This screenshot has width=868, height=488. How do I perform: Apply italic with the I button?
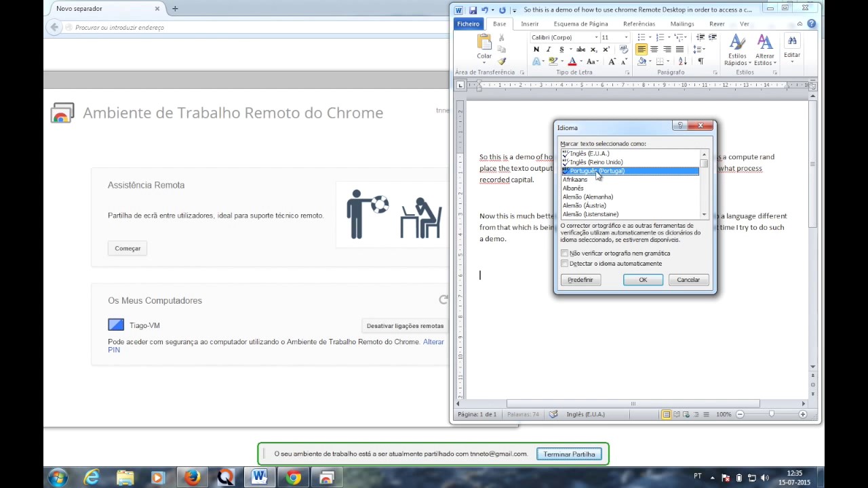point(549,49)
